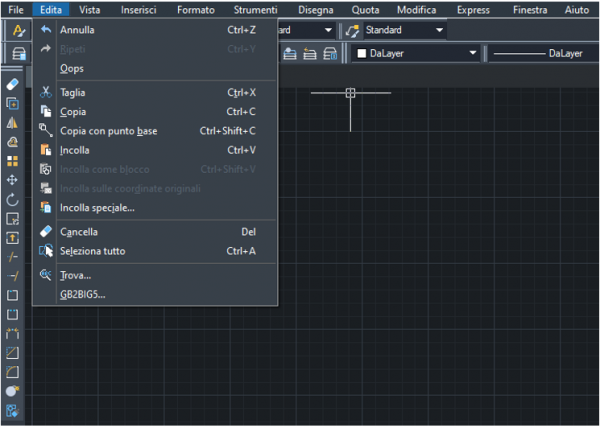Choose Taglia from the Edita menu
The width and height of the screenshot is (600, 428).
coord(155,93)
